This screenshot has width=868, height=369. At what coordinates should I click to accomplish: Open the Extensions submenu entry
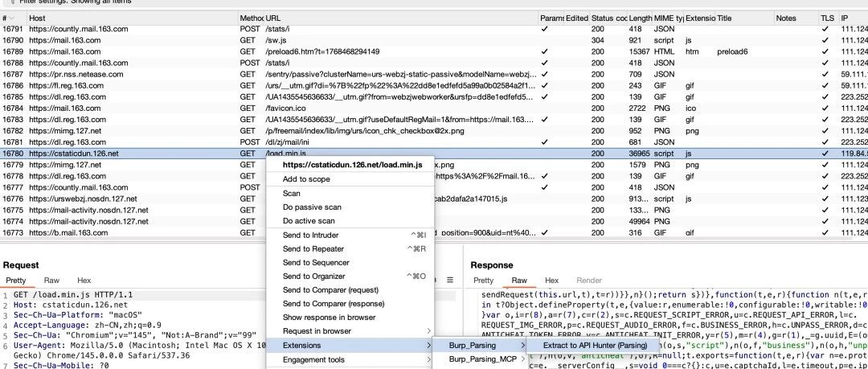click(x=350, y=345)
